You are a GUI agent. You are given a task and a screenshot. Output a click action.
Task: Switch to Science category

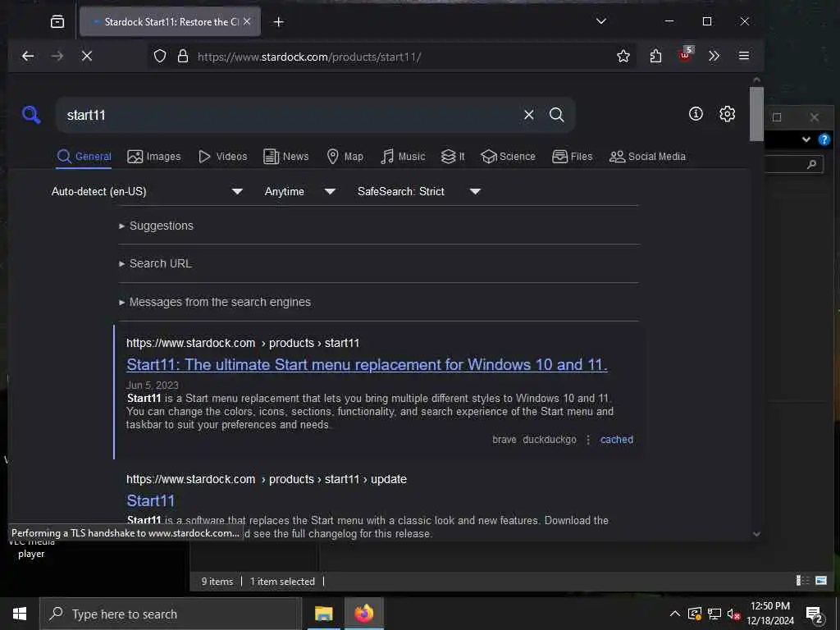point(508,157)
